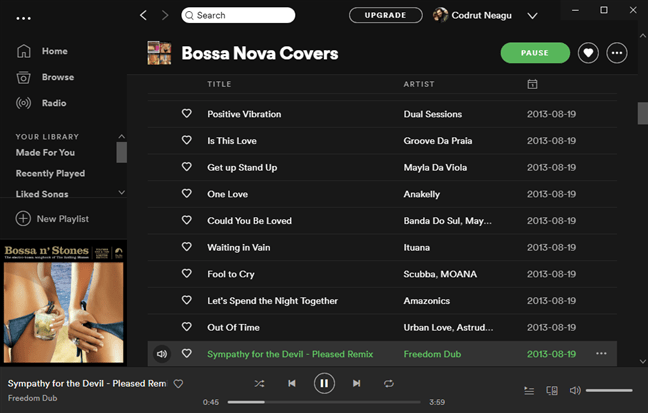Create a New Playlist
The height and width of the screenshot is (413, 648).
(x=52, y=219)
